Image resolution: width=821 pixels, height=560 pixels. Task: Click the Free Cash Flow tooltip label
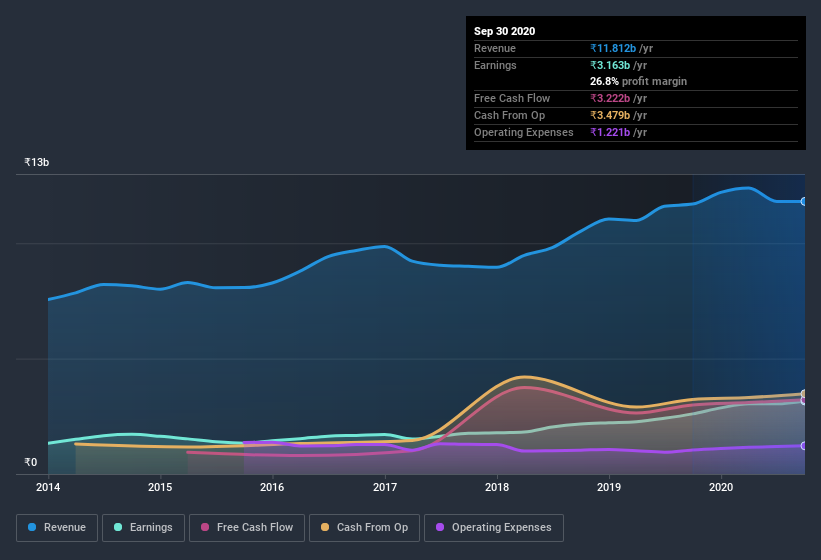pos(512,98)
